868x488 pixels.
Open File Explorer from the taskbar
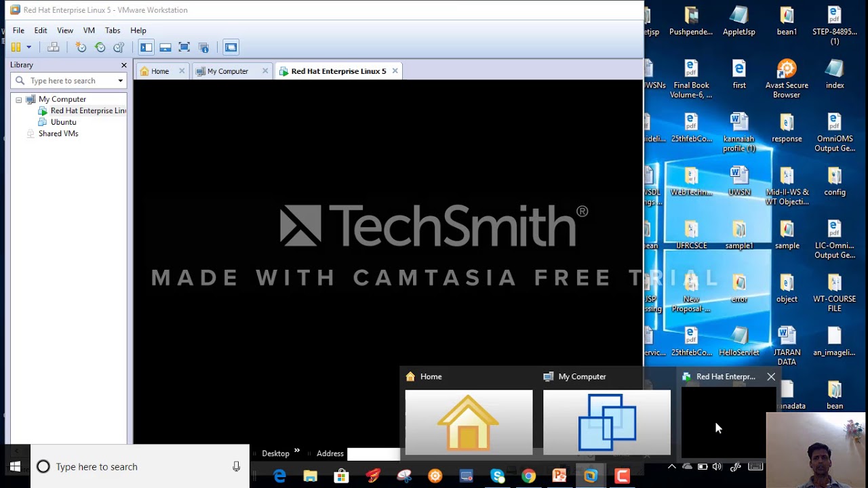[311, 476]
